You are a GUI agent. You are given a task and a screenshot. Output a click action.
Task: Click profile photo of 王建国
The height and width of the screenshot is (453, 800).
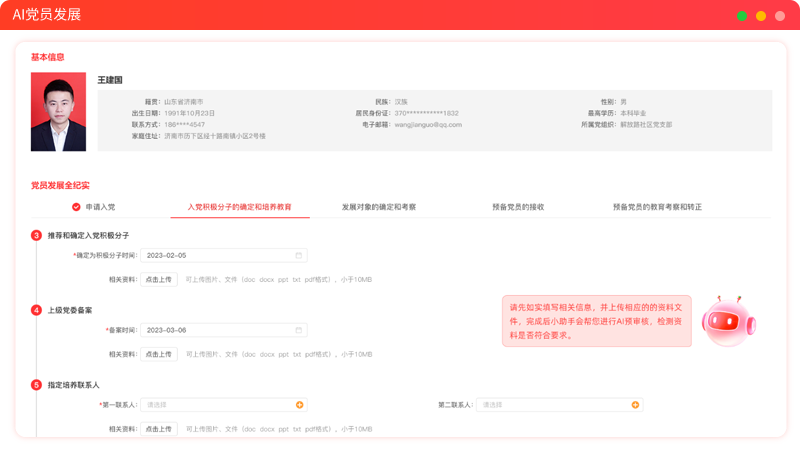click(x=58, y=112)
